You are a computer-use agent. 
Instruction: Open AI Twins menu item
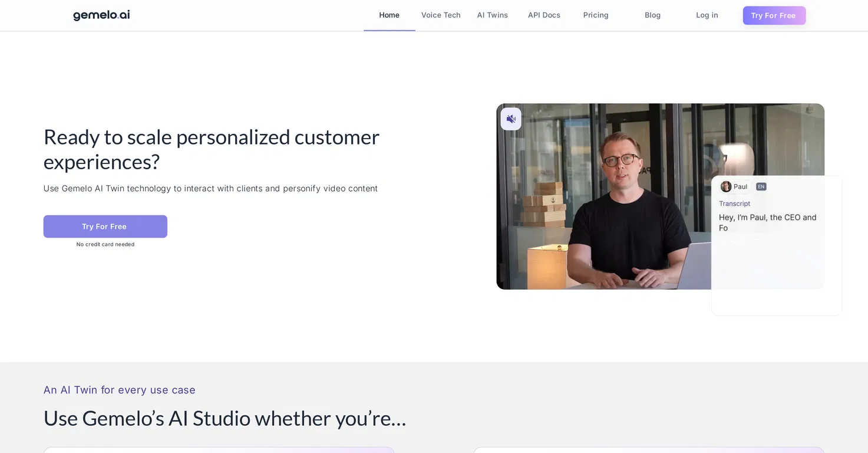(x=493, y=15)
